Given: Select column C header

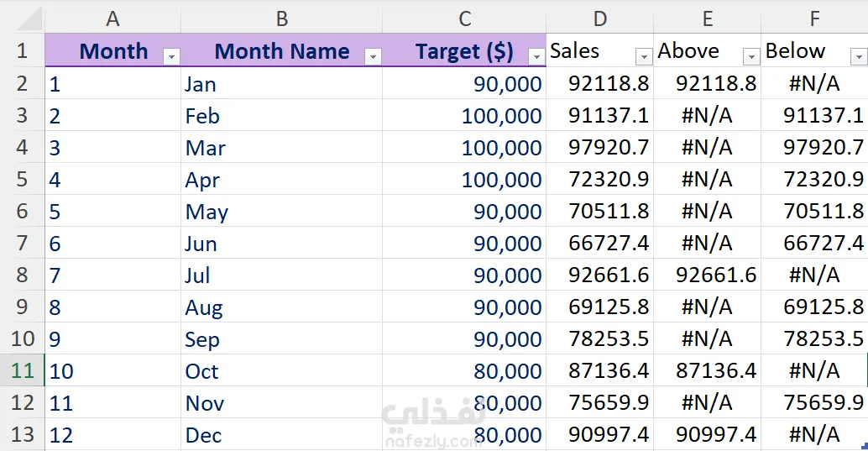Looking at the screenshot, I should 464,18.
